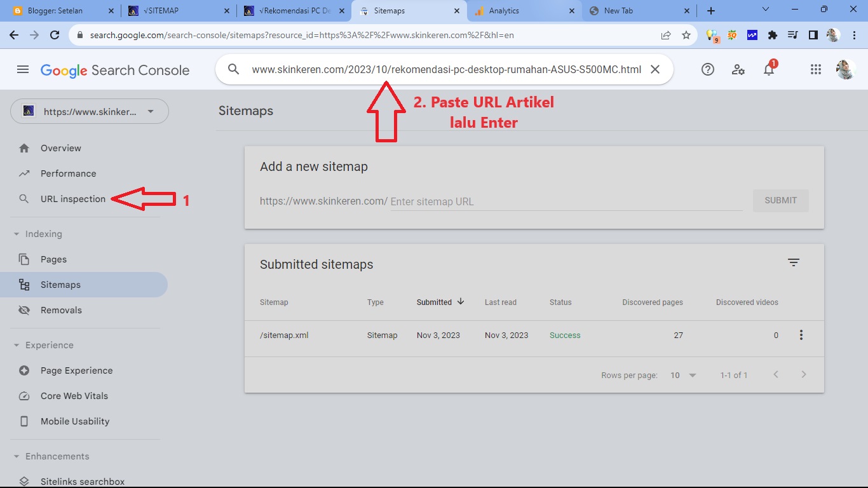Open Users and permissions settings icon
The width and height of the screenshot is (868, 488).
point(738,70)
